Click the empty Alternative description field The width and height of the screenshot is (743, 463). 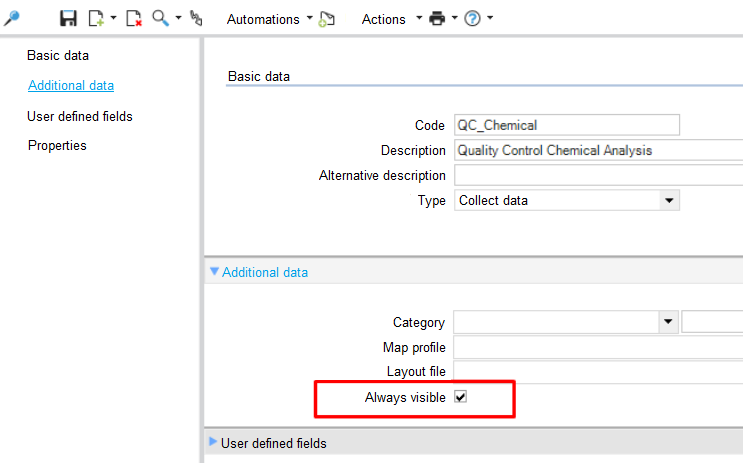pyautogui.click(x=598, y=175)
